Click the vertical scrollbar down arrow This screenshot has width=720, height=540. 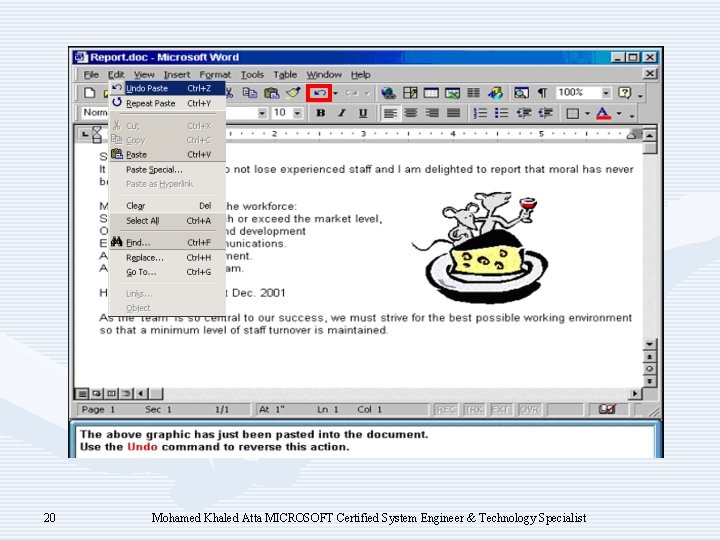pos(649,344)
